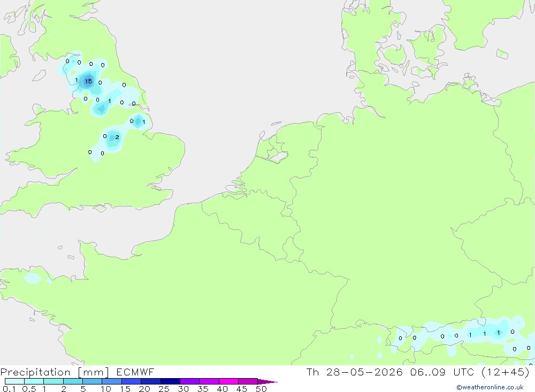This screenshot has width=535, height=392.
Task: Open the weatheronline.co.uk copyright link
Action: (490, 387)
